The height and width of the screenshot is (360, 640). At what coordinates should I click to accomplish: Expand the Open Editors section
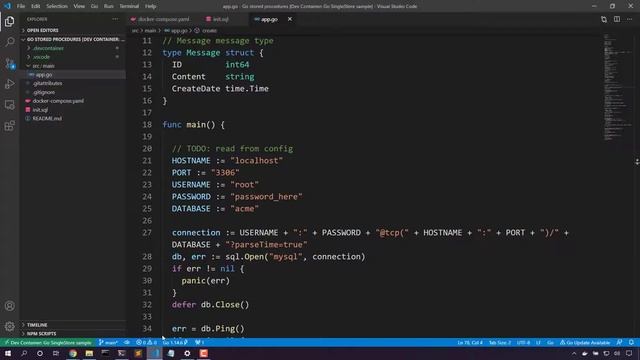(x=73, y=30)
